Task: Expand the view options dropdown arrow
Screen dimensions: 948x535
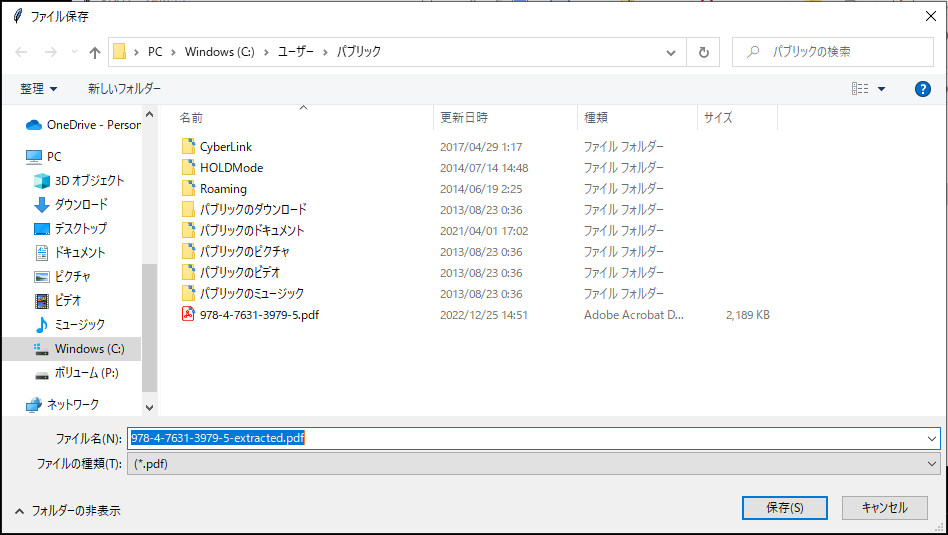Action: pyautogui.click(x=881, y=89)
